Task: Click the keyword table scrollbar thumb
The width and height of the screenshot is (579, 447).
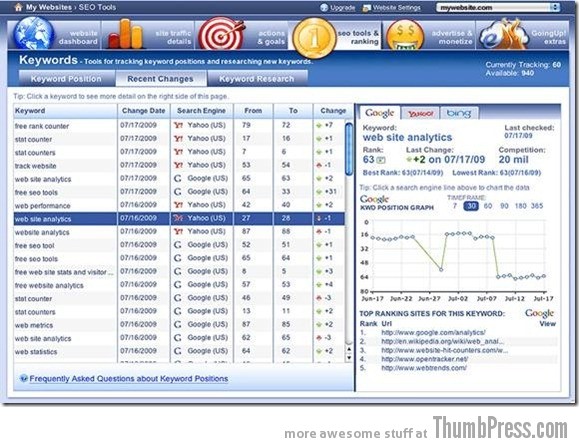Action: pyautogui.click(x=348, y=149)
